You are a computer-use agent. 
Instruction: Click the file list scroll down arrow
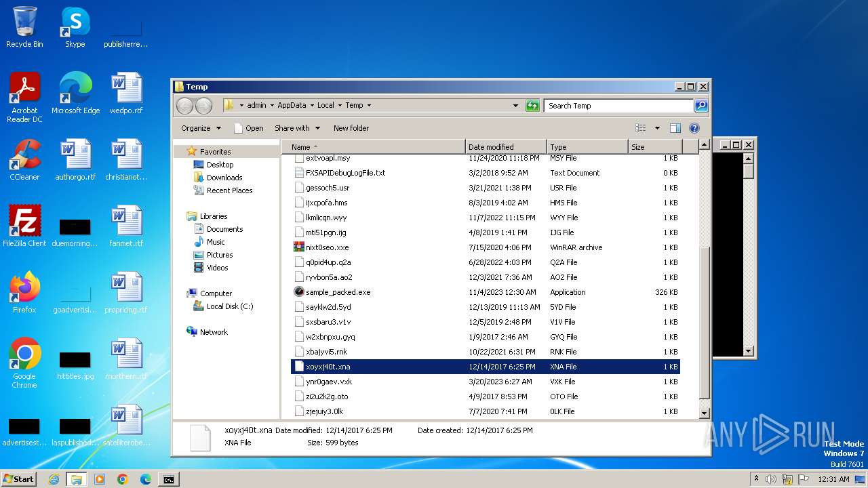point(704,413)
